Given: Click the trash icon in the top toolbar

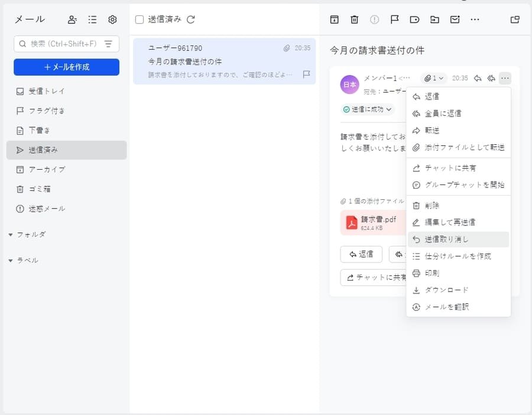Looking at the screenshot, I should coord(355,20).
